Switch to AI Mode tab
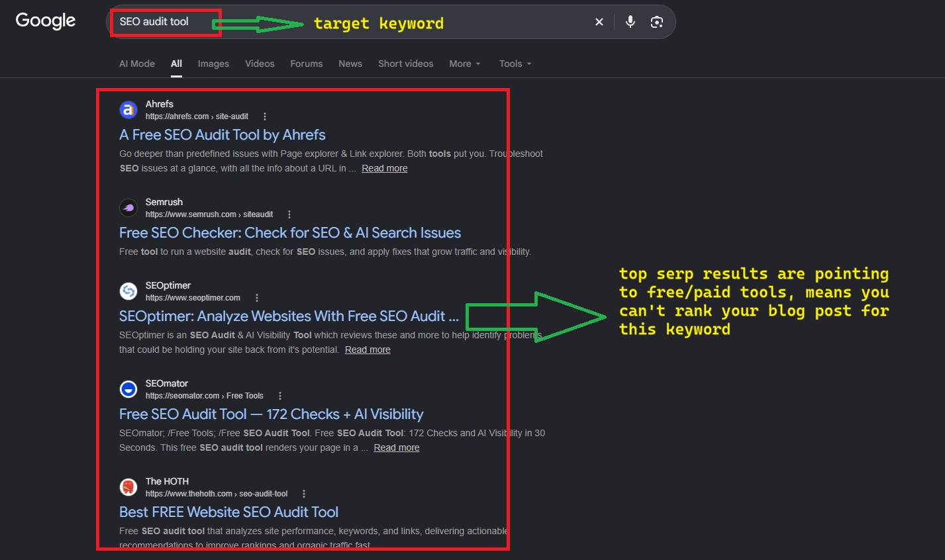Screen dimensions: 945x560 [137, 64]
